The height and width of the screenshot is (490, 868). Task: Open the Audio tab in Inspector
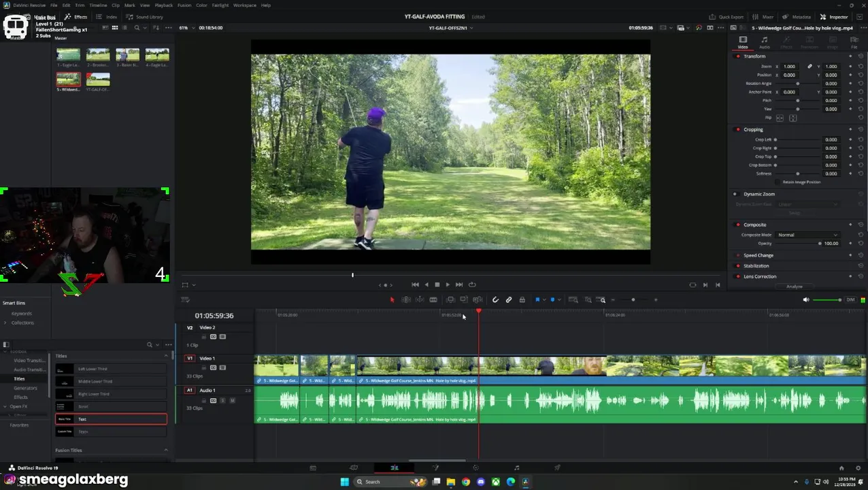click(765, 42)
